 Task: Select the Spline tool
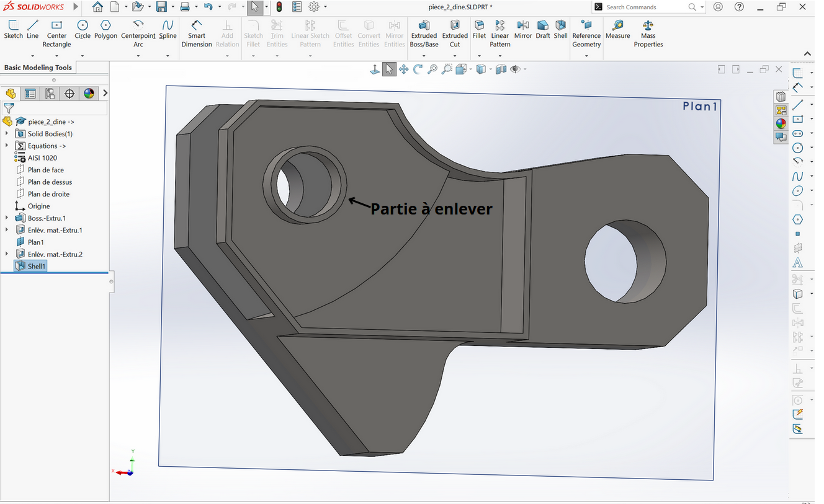click(x=168, y=25)
